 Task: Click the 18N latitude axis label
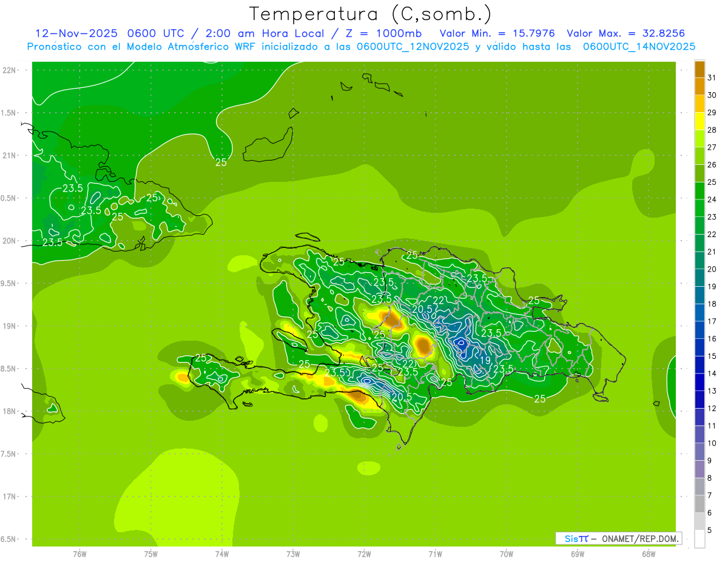click(9, 412)
